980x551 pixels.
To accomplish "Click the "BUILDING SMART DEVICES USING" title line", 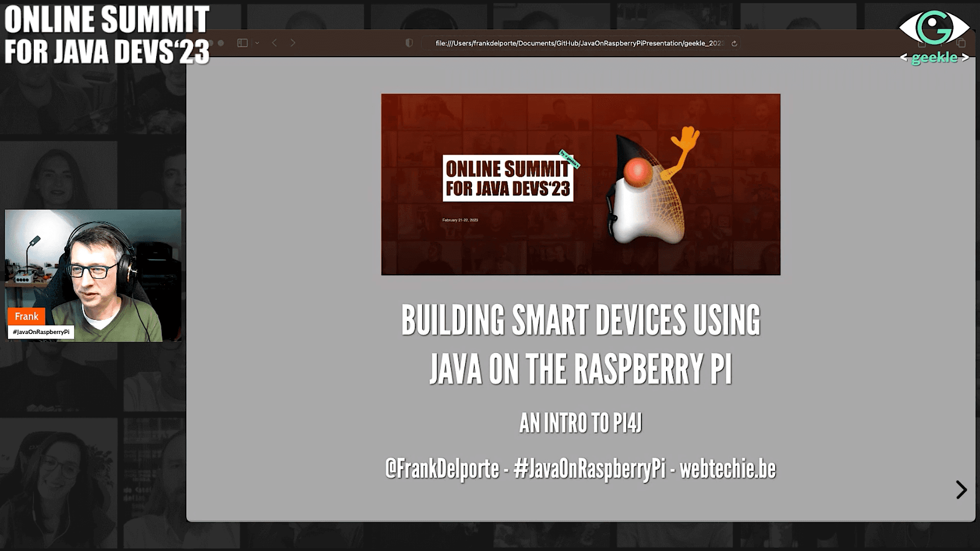I will click(x=581, y=320).
